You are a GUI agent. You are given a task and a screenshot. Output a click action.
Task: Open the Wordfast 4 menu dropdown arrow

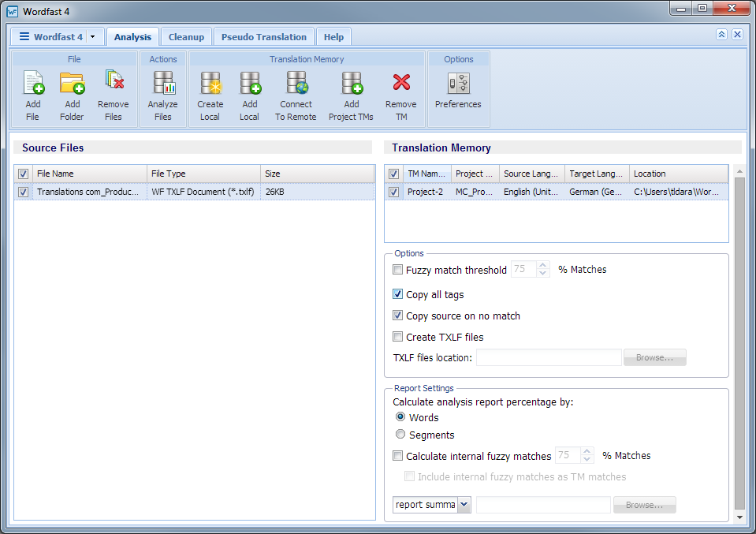[x=92, y=36]
